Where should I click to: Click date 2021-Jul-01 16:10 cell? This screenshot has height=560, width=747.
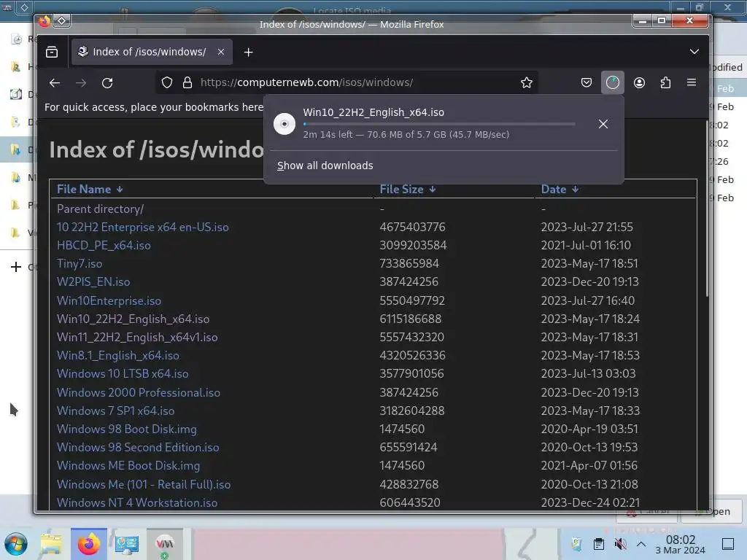(x=586, y=245)
